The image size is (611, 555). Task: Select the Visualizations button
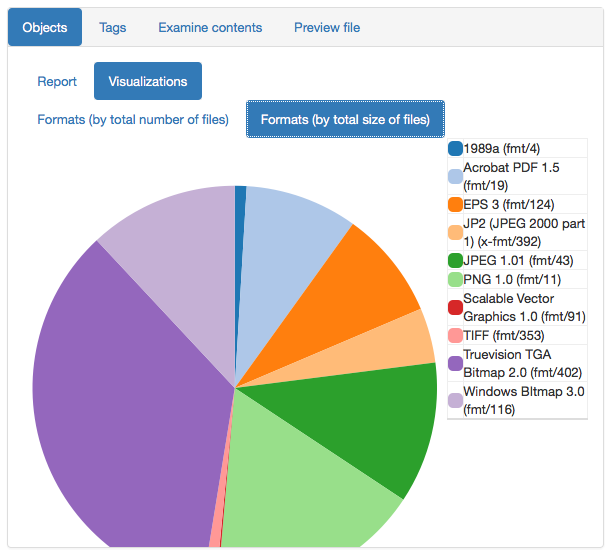(x=148, y=81)
